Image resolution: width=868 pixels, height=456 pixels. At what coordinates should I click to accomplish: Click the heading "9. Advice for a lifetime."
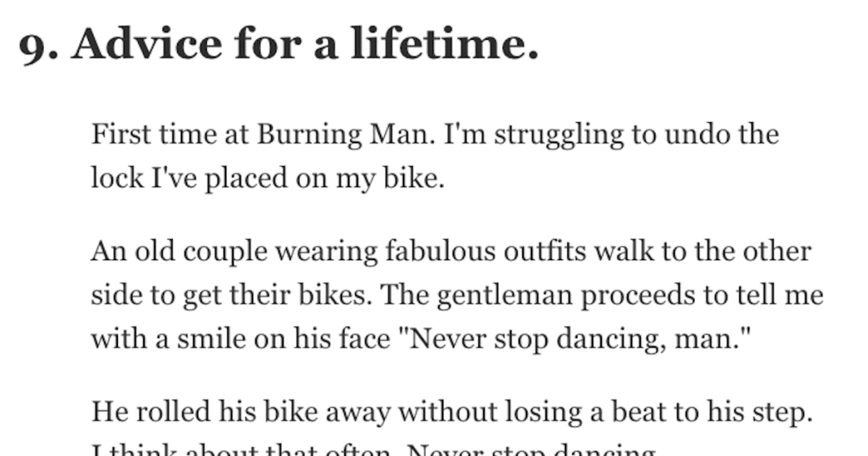(x=278, y=44)
